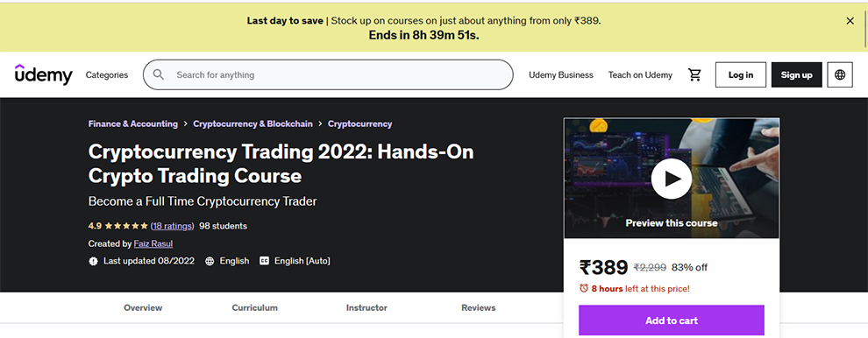Click the five-star rating icons
Screen dimensions: 868x338
coord(126,226)
